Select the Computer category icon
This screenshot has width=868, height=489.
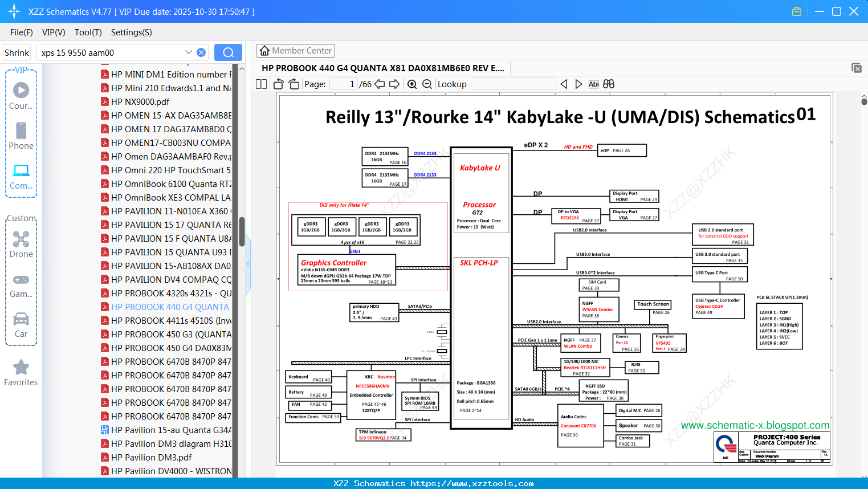pyautogui.click(x=21, y=176)
